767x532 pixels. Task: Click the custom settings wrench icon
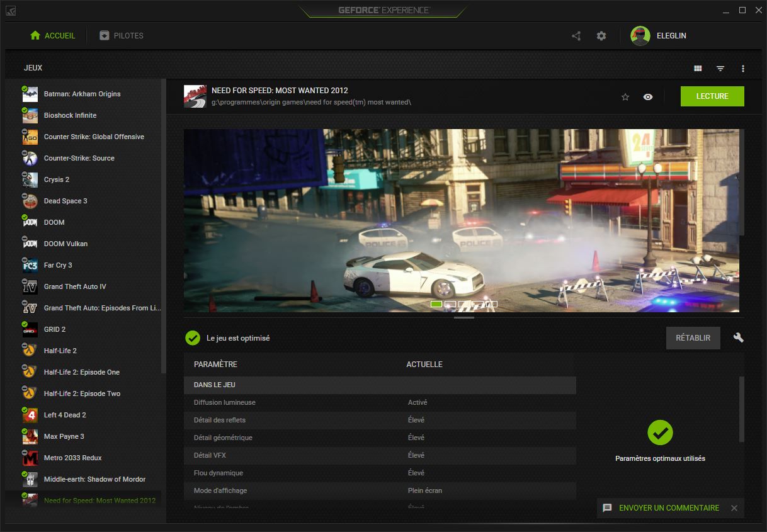tap(738, 338)
